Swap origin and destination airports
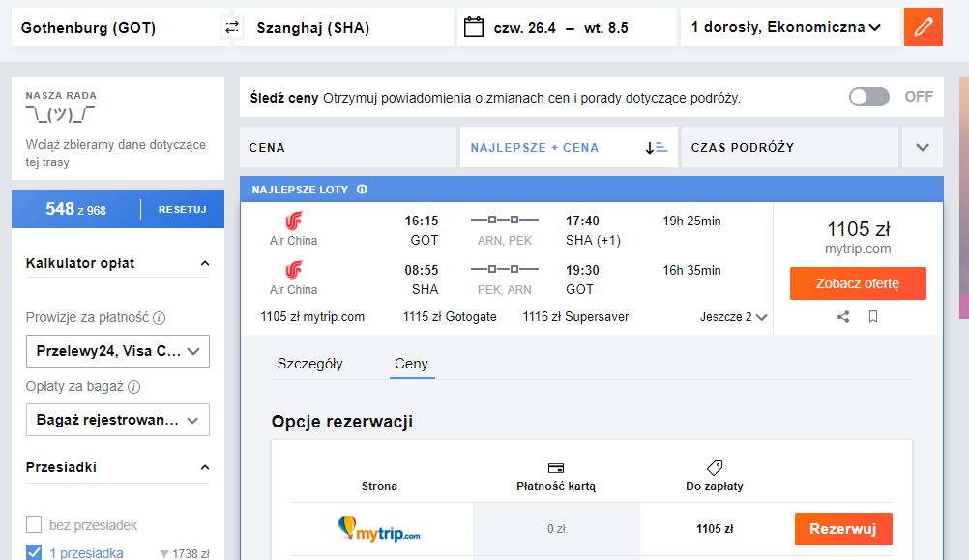Screen dimensions: 969x560 click(x=232, y=27)
